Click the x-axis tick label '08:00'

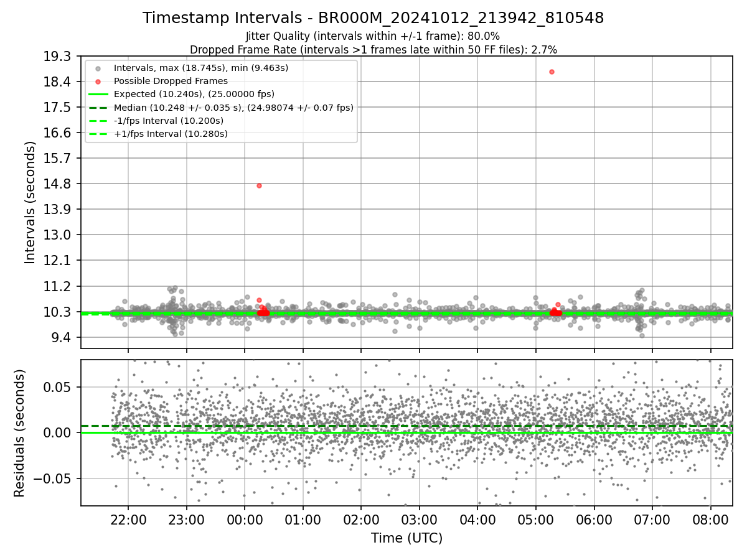711,519
